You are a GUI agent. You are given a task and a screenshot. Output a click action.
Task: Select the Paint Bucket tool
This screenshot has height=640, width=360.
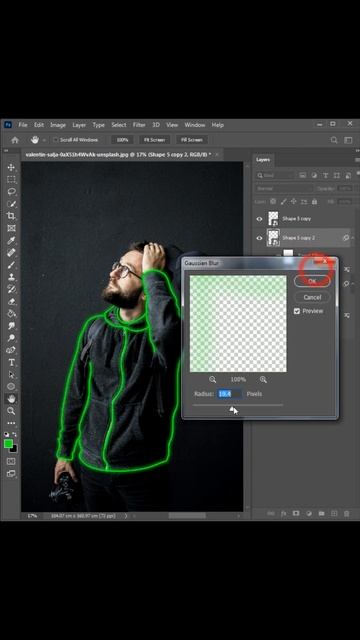point(11,313)
